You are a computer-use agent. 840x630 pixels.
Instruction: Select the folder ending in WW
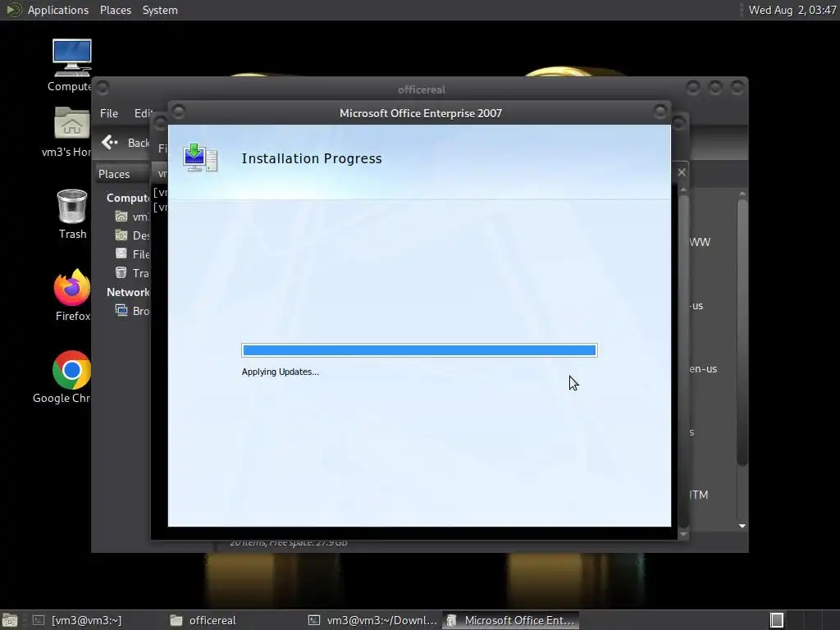(700, 242)
